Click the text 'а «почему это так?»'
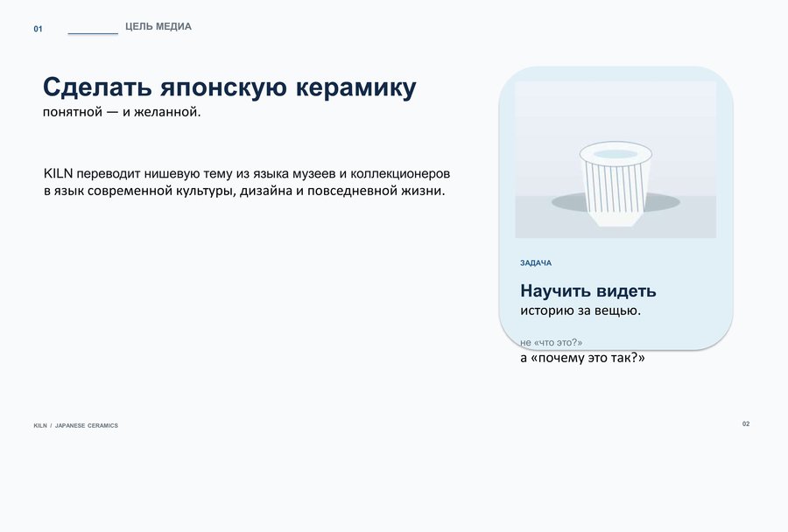This screenshot has width=788, height=532. pyautogui.click(x=582, y=358)
